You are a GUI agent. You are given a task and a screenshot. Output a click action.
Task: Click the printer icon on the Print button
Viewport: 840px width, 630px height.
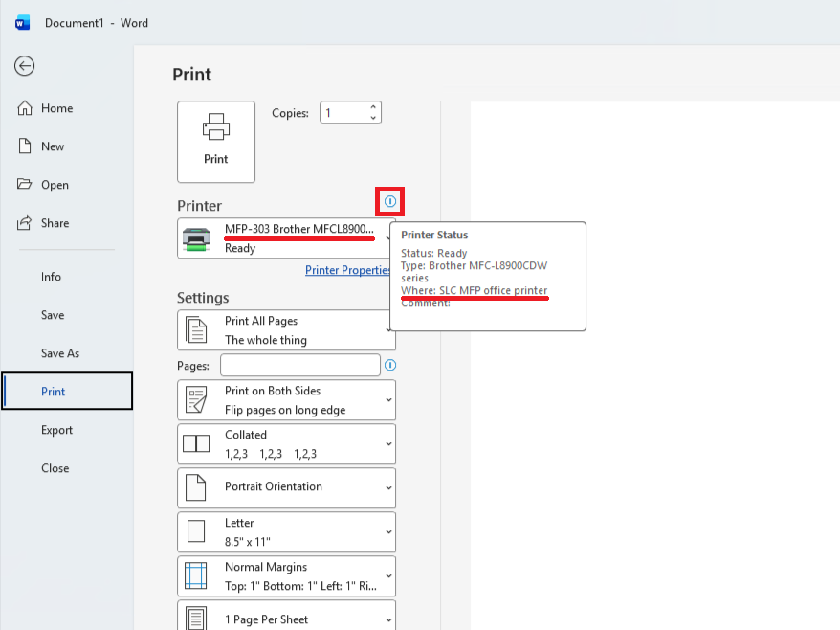click(216, 126)
